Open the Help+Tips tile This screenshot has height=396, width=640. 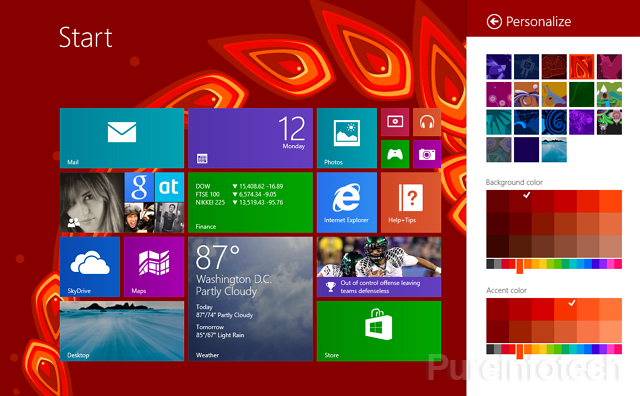411,202
